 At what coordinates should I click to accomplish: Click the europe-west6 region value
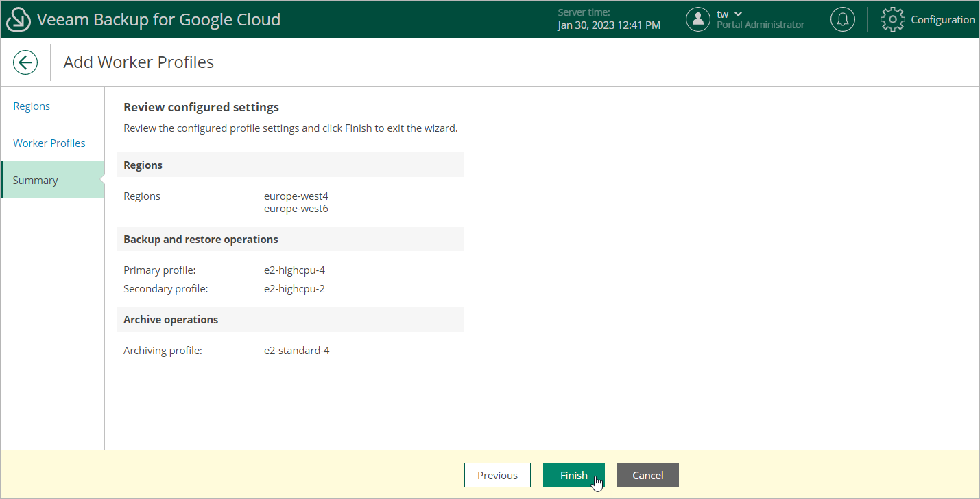click(x=296, y=209)
